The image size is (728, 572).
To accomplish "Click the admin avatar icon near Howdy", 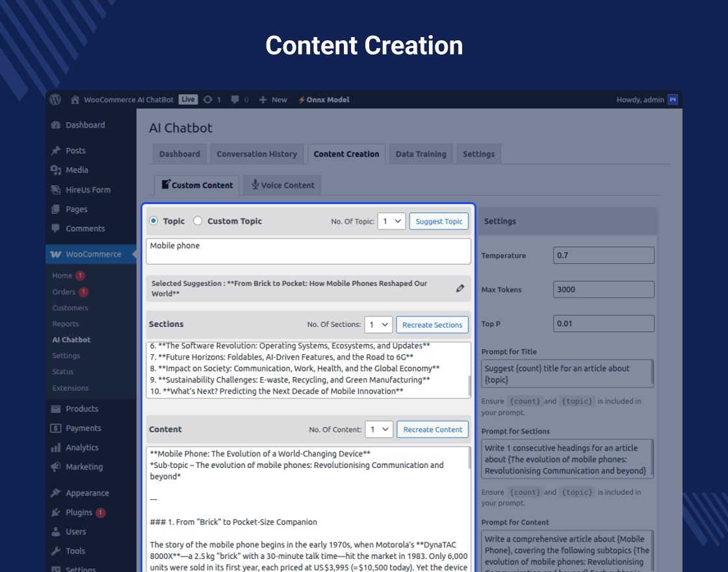I will pos(673,99).
